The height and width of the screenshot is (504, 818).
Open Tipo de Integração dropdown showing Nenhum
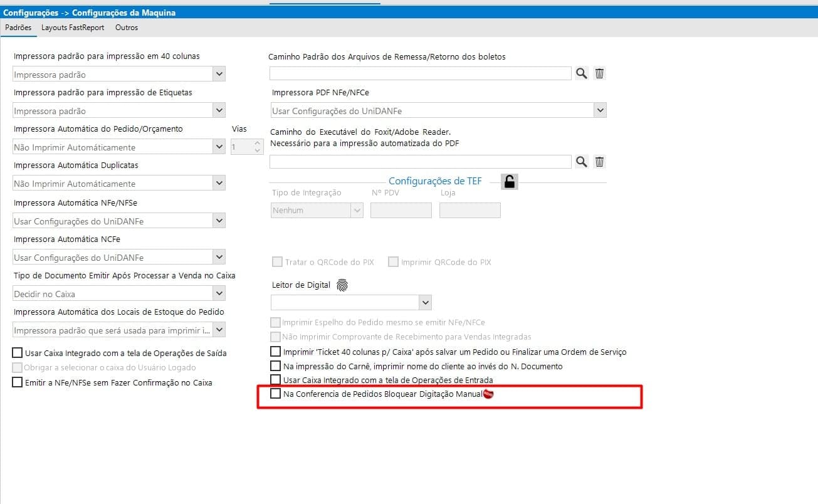tap(357, 210)
